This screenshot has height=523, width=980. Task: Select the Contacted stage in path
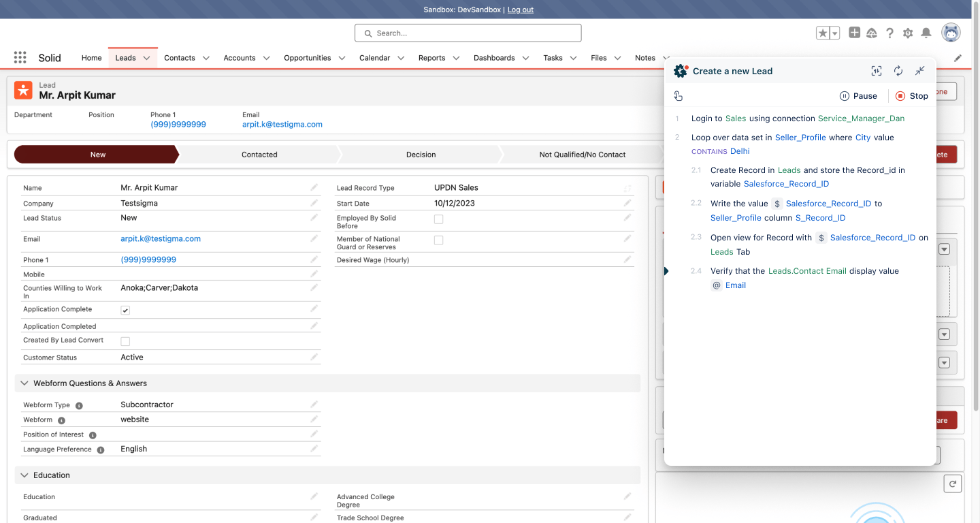click(259, 155)
